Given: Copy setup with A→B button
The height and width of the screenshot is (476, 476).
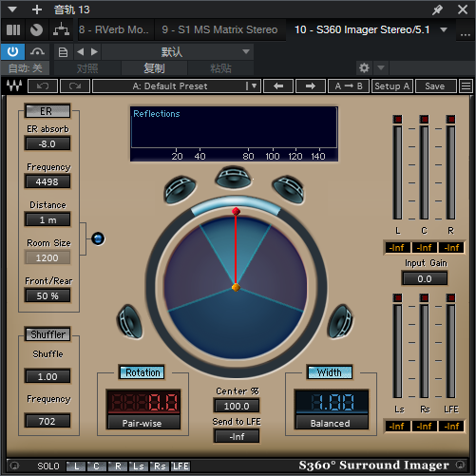Looking at the screenshot, I should 349,86.
